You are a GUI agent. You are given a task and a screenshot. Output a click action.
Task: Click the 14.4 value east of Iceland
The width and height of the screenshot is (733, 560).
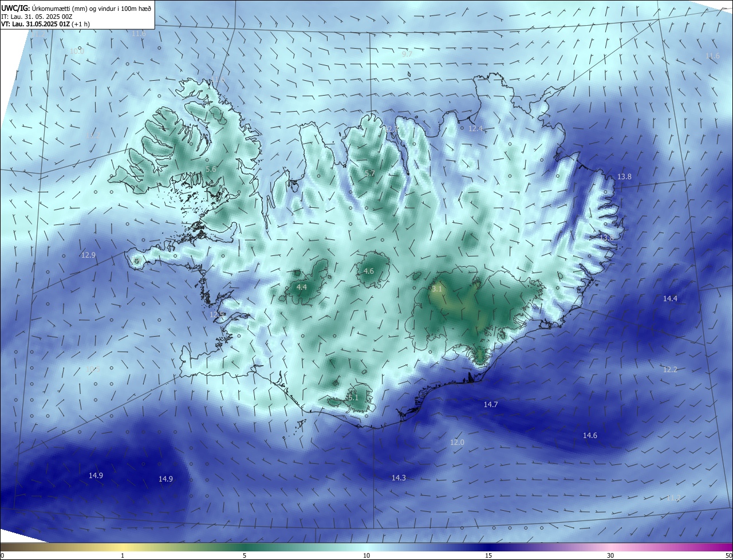[x=670, y=299]
